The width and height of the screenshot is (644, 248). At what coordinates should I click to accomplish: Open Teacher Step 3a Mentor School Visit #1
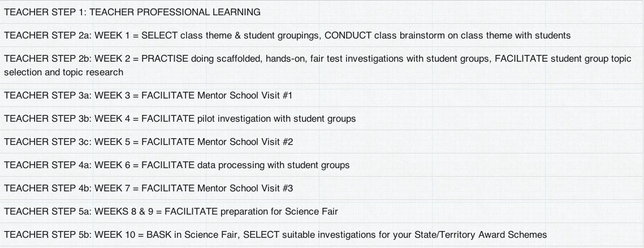(x=322, y=96)
